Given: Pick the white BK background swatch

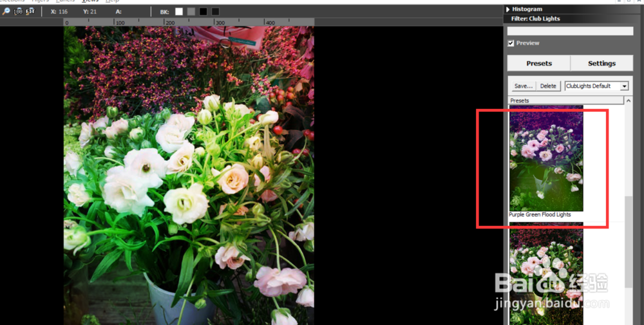Looking at the screenshot, I should coord(178,12).
